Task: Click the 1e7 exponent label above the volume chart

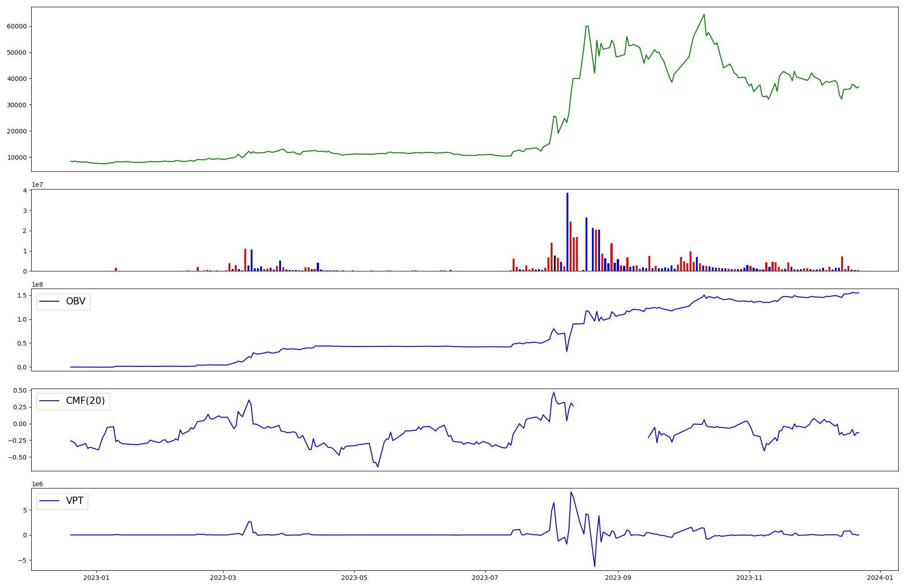Action: [x=37, y=185]
